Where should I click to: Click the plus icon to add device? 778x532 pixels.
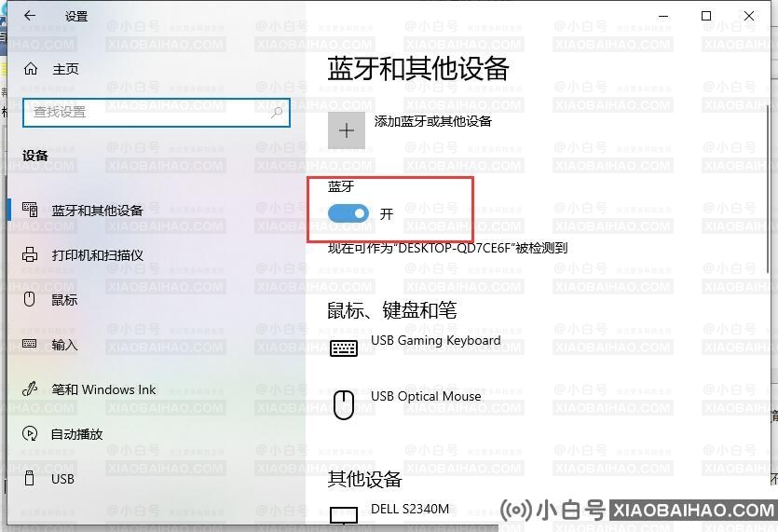347,130
